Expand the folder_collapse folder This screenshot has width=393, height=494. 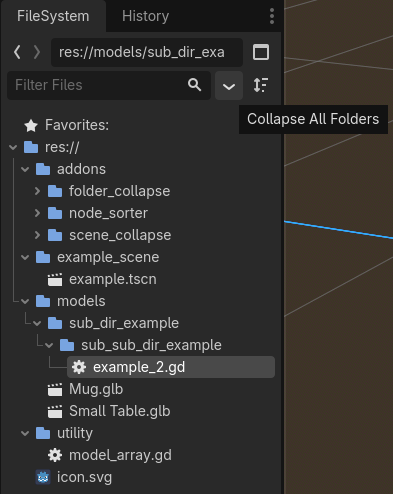[37, 191]
